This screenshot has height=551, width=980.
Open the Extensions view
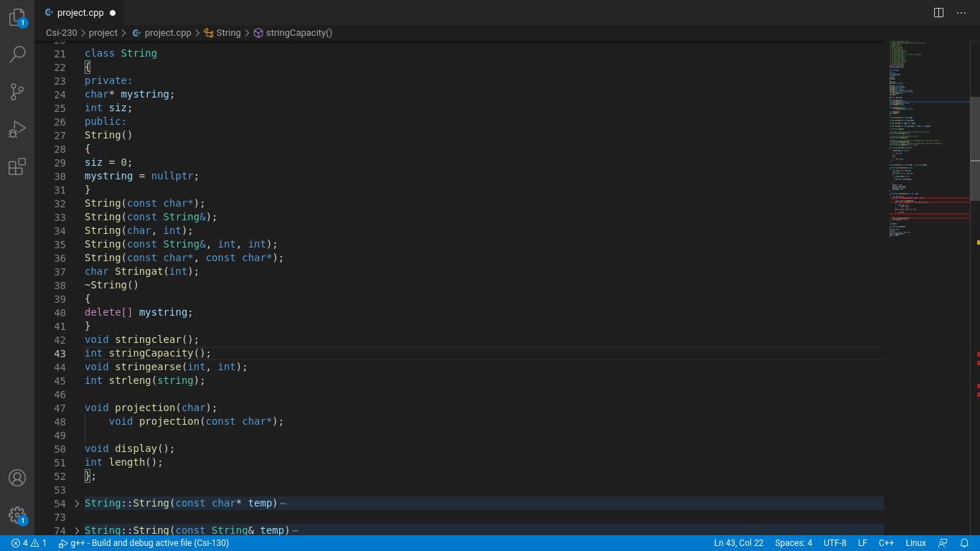click(x=17, y=166)
